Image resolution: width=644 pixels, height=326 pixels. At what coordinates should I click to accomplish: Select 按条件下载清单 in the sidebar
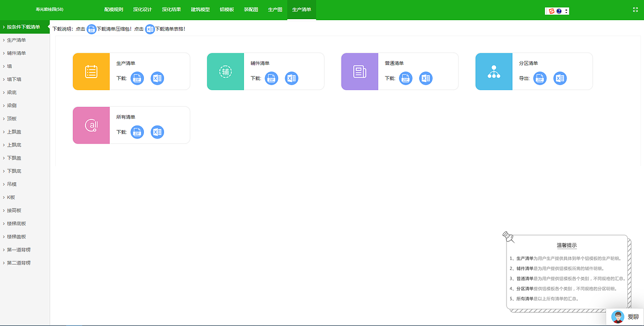25,27
